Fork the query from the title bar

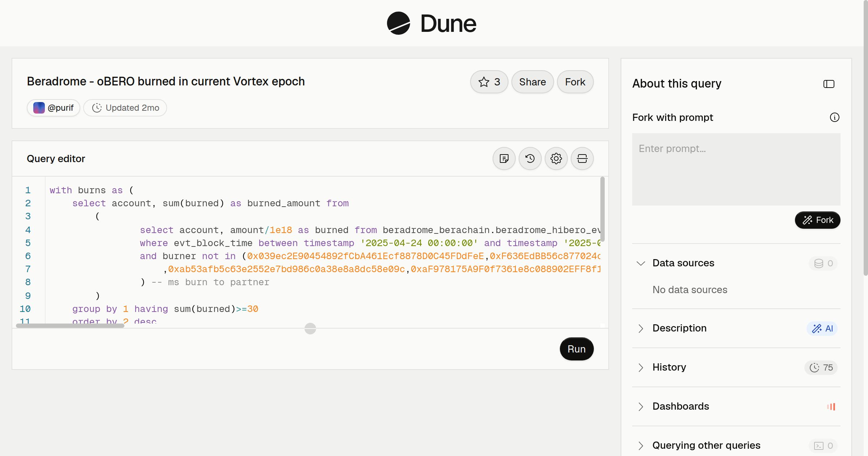[575, 82]
